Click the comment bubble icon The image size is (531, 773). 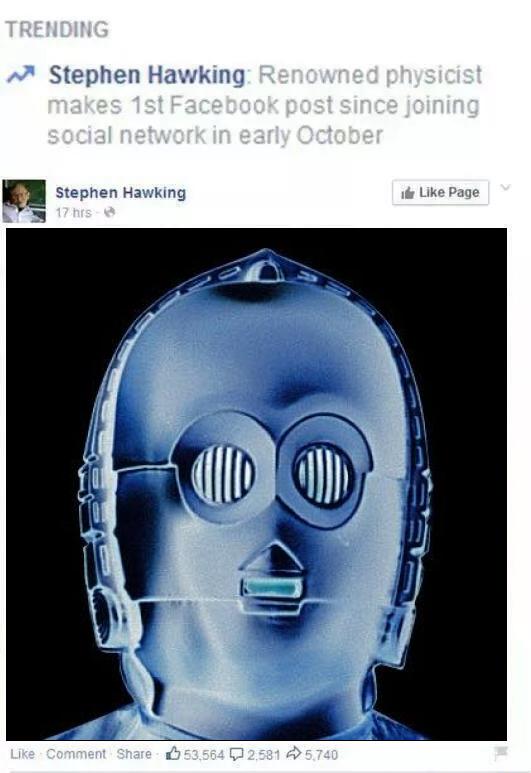pos(237,754)
